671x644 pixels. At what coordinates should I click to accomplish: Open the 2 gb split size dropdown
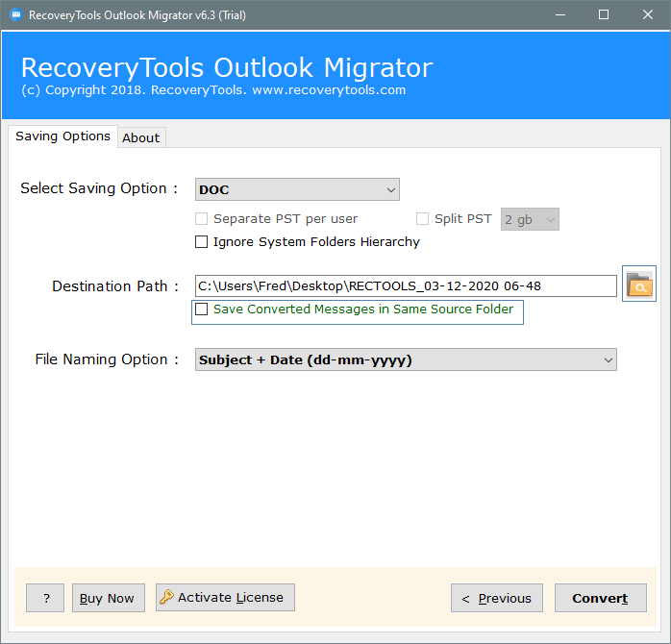pos(530,219)
